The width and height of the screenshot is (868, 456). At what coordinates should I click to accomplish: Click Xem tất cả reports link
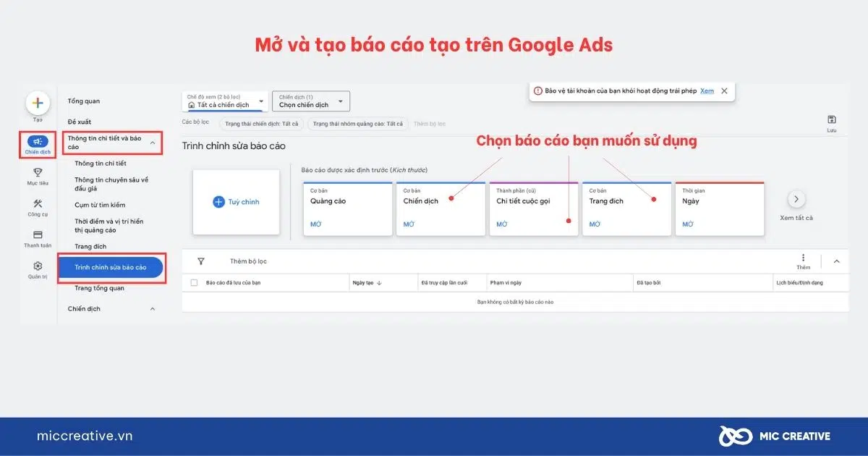pos(796,218)
